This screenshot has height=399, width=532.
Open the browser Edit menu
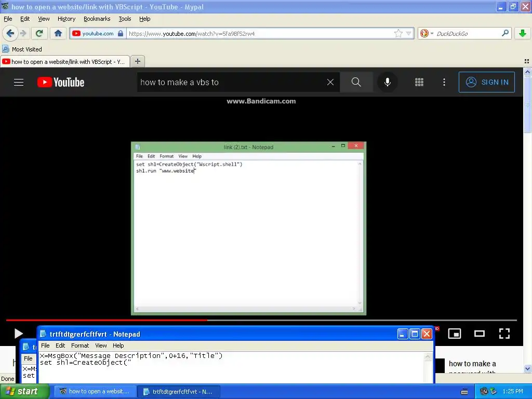25,19
